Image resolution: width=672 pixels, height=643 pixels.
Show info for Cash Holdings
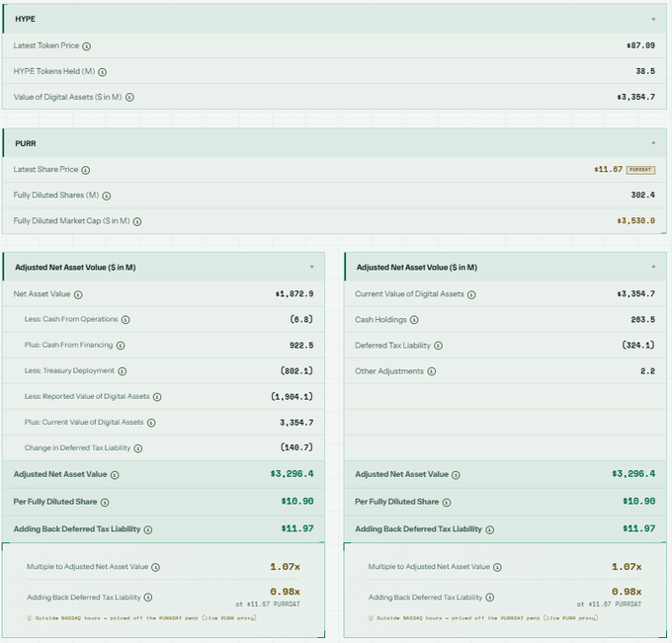pyautogui.click(x=414, y=320)
